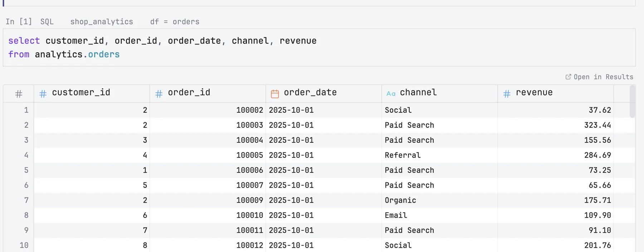Select cell with order_id 100006

coord(208,170)
